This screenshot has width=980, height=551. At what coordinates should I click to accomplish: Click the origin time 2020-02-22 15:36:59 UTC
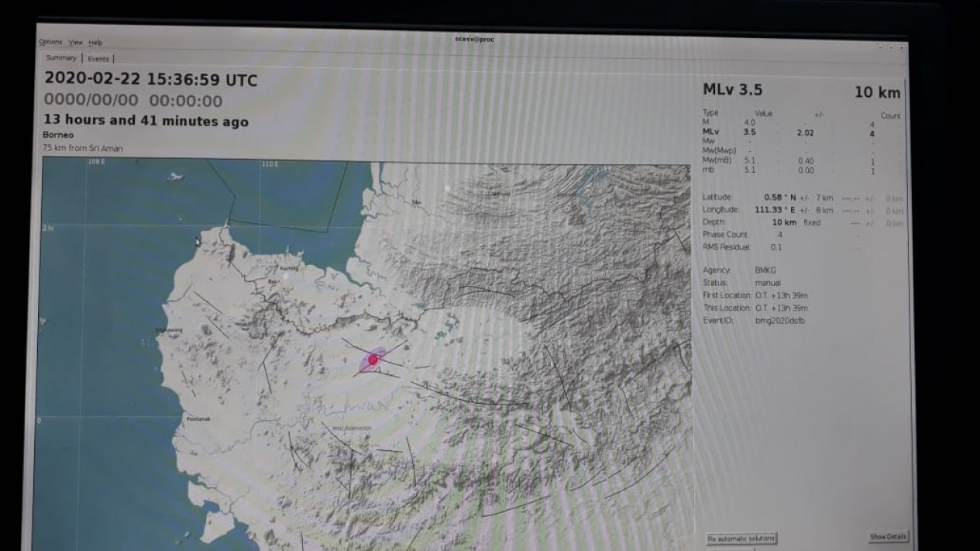(x=151, y=80)
